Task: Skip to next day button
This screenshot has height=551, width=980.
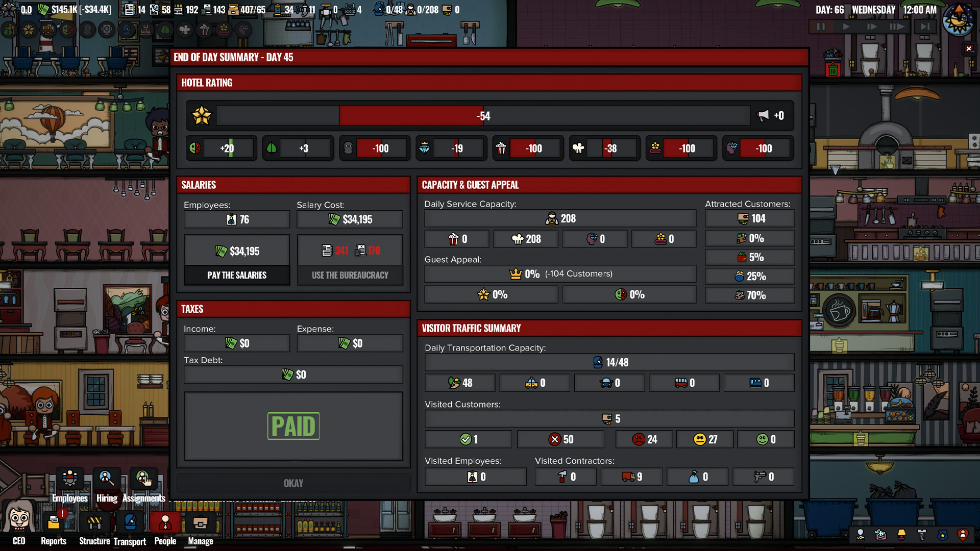Action: [x=925, y=27]
